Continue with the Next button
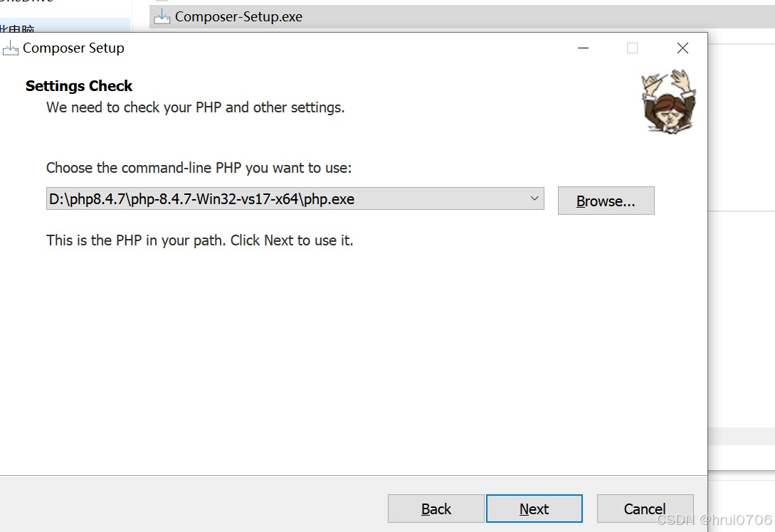 click(x=534, y=509)
